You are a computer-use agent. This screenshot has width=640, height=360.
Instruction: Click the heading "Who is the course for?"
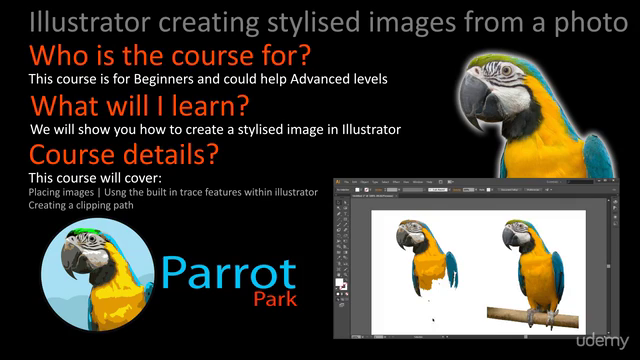point(170,55)
